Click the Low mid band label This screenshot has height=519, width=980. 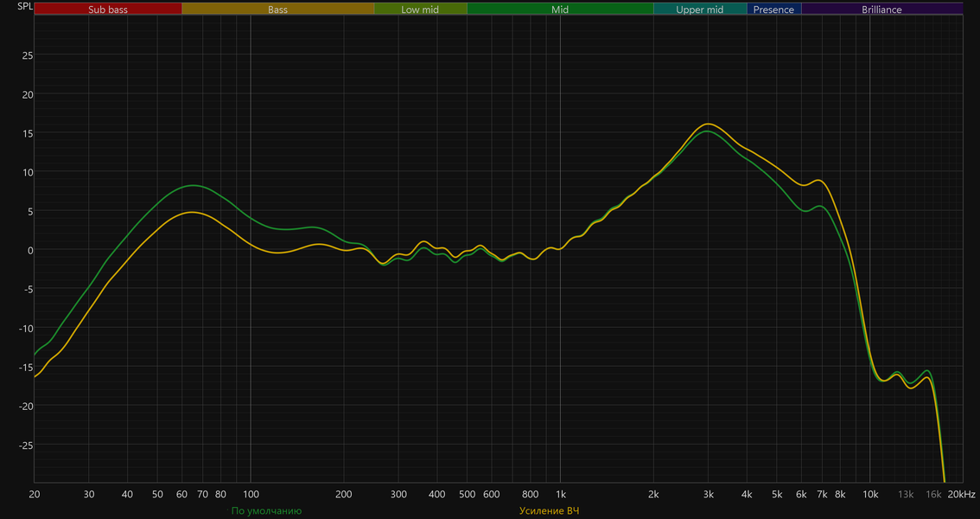point(420,10)
